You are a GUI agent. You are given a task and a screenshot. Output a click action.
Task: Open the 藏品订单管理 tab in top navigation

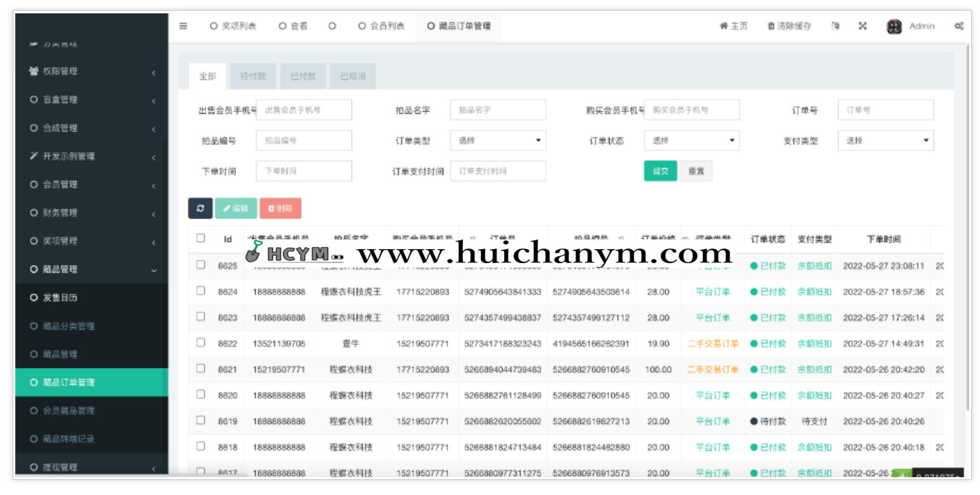click(x=459, y=26)
